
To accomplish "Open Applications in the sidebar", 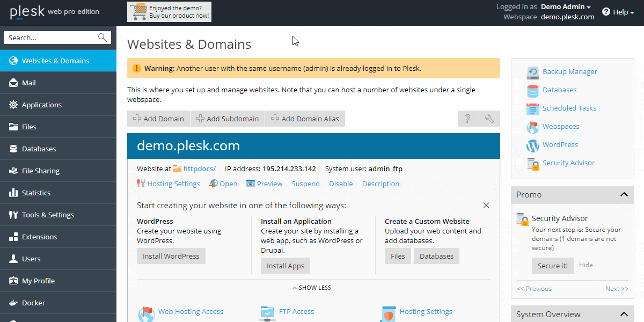I will coord(58,105).
